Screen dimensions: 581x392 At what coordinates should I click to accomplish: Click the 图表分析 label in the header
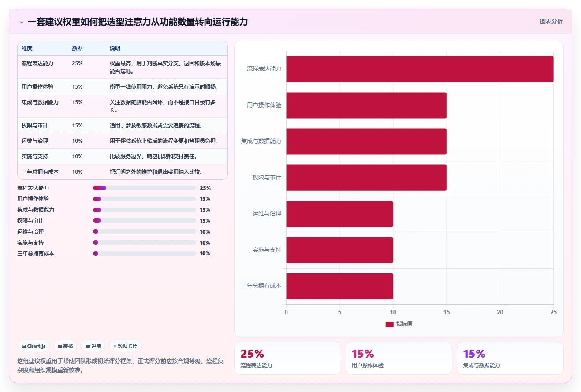551,21
